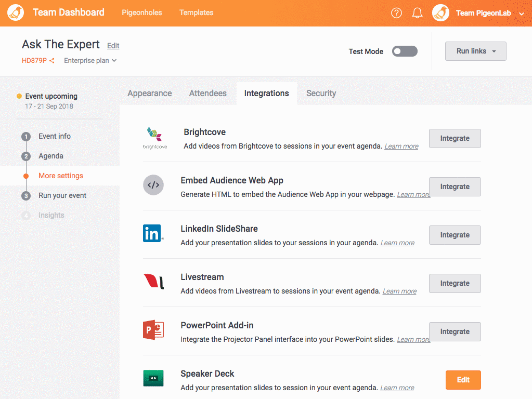Click the Livestream heading

pyautogui.click(x=202, y=277)
